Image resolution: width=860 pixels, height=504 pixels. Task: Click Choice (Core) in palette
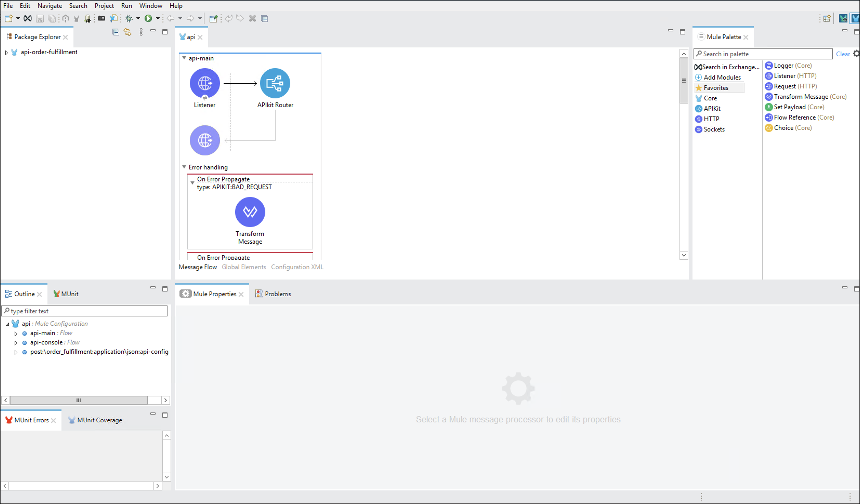[788, 128]
